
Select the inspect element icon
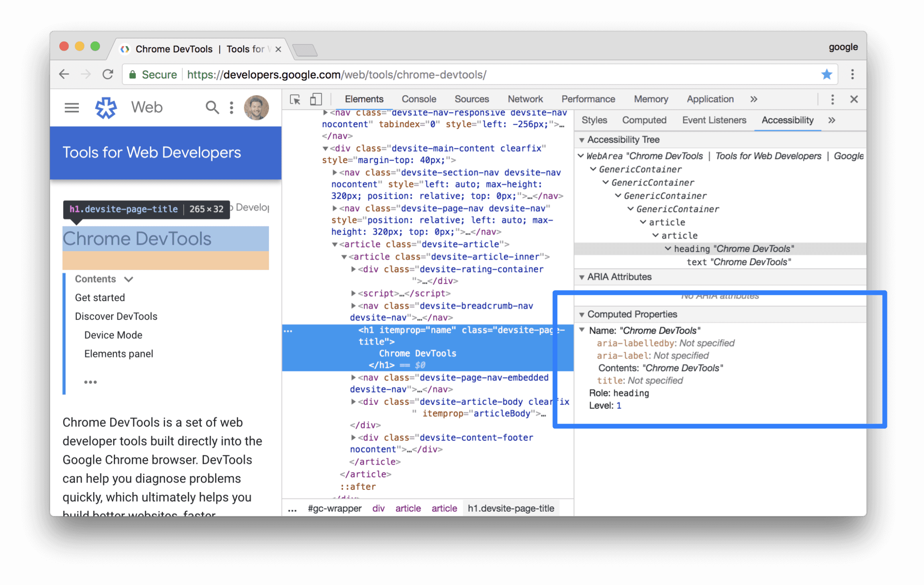(x=294, y=99)
